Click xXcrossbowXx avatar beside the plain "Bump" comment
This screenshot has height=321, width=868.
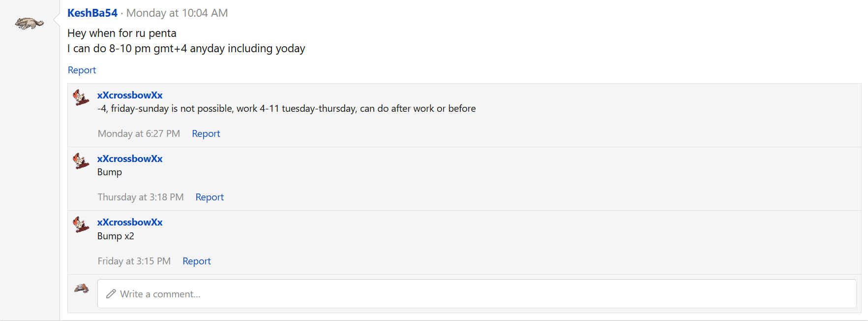tap(81, 160)
